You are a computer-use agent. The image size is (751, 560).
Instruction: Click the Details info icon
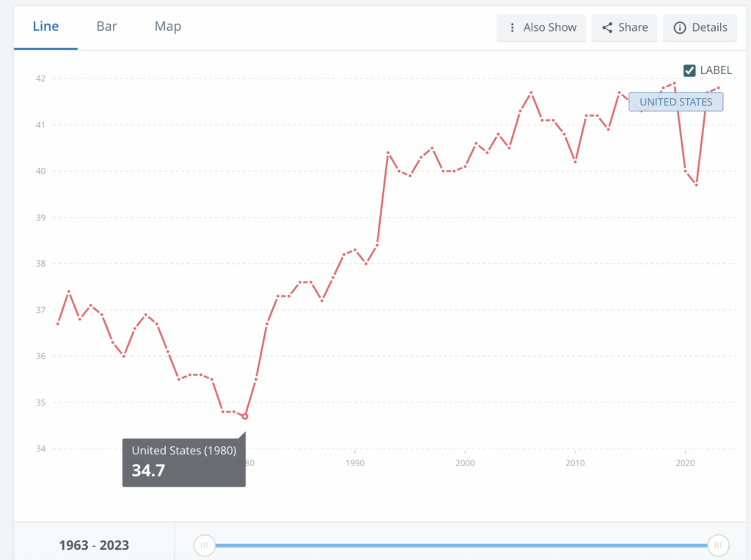(679, 28)
